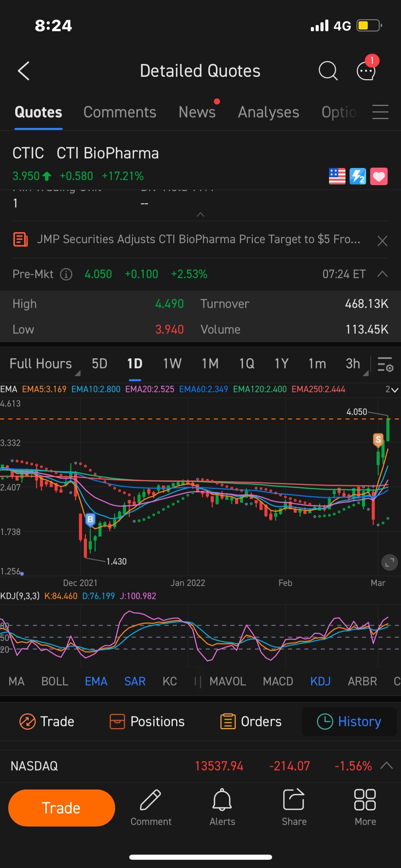Open Alerts bell icon

coord(222,808)
